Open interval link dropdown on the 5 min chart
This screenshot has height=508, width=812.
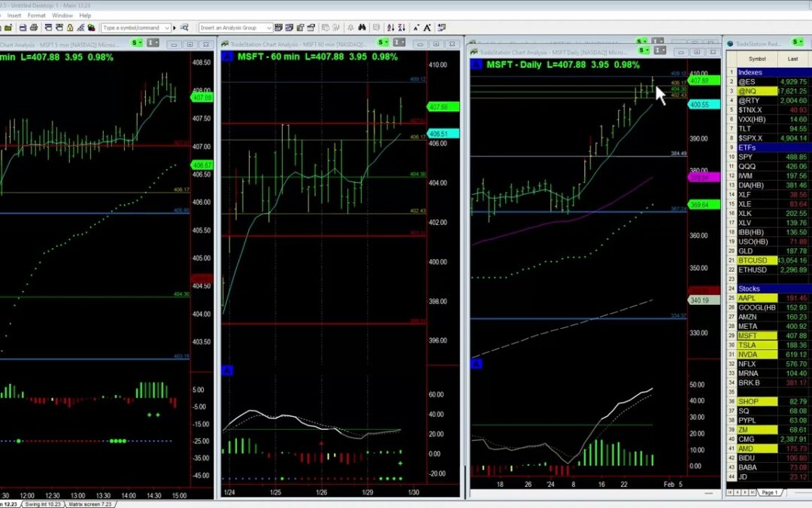pos(154,42)
